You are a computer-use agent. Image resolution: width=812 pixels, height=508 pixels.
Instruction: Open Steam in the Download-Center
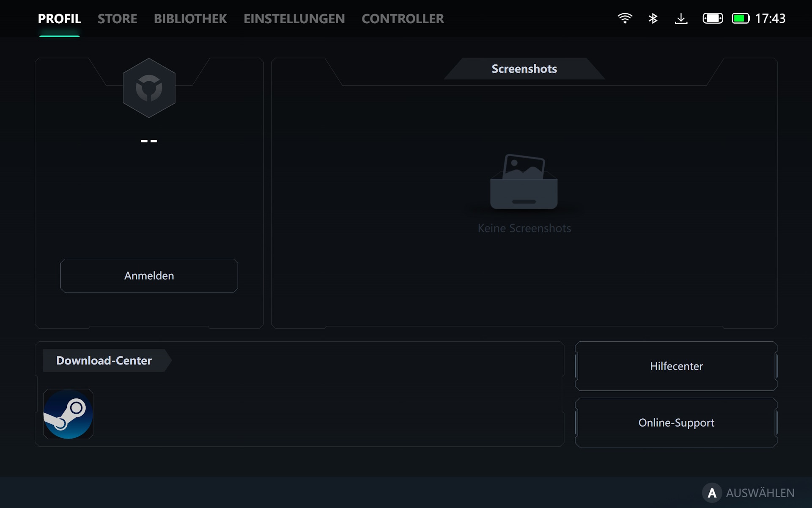(x=68, y=414)
